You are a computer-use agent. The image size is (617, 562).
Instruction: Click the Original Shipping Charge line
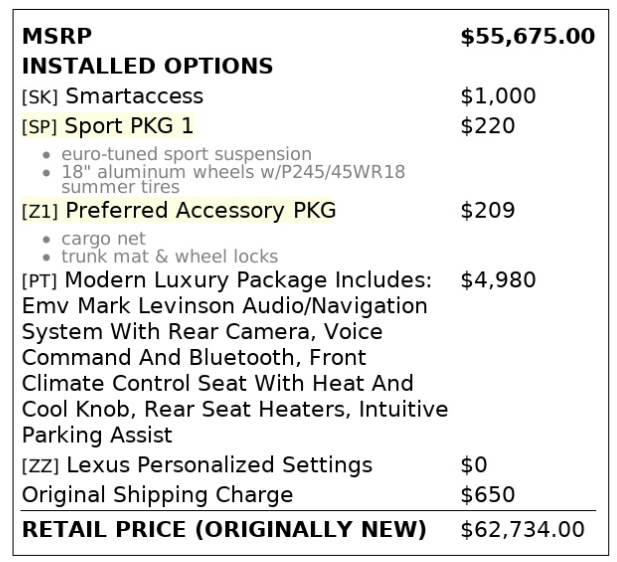click(x=157, y=495)
